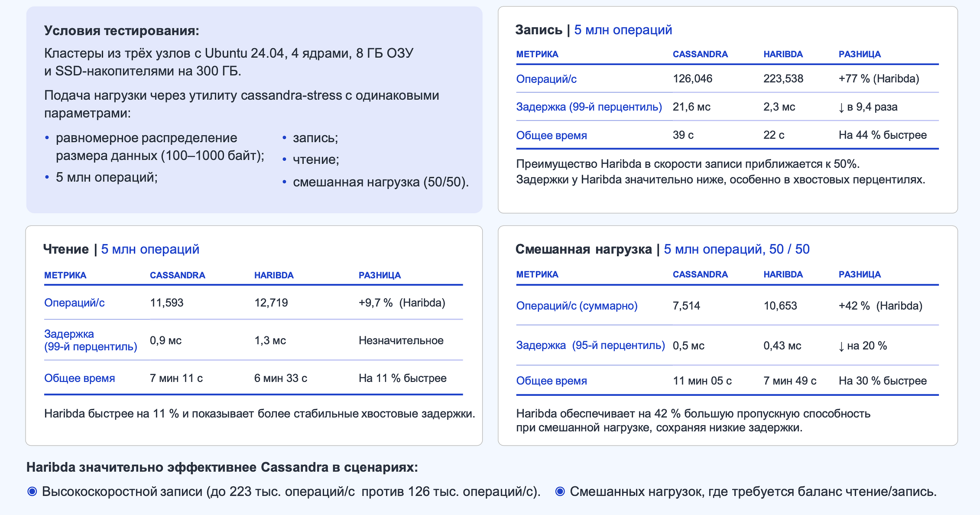The width and height of the screenshot is (980, 515).
Task: Select value "11,593" in the Чтение table
Action: coord(167,303)
